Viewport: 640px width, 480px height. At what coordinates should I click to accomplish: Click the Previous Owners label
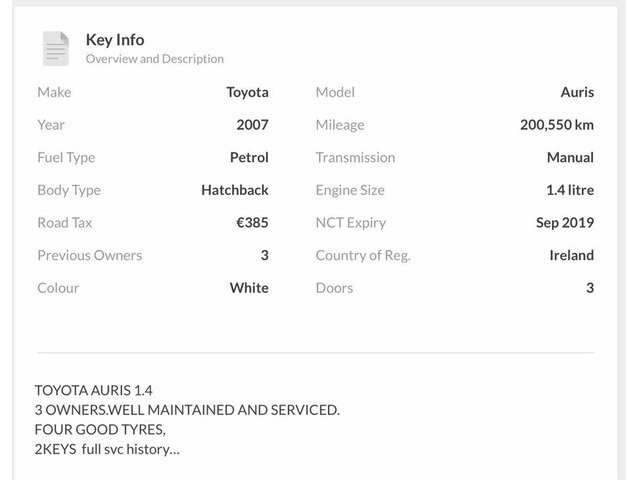(89, 255)
